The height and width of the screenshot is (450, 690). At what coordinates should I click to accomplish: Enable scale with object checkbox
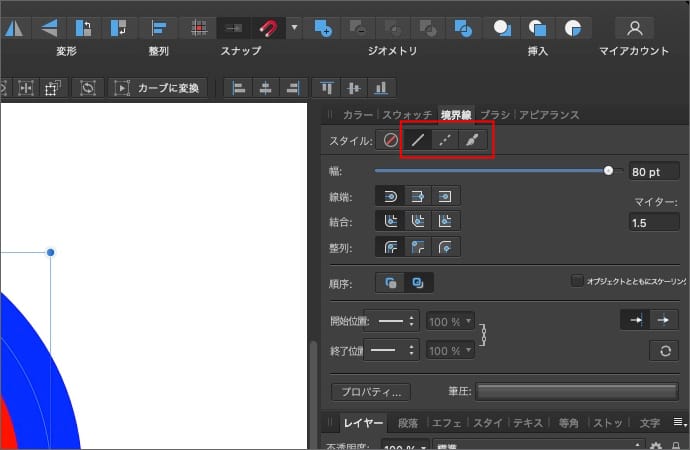(x=577, y=281)
